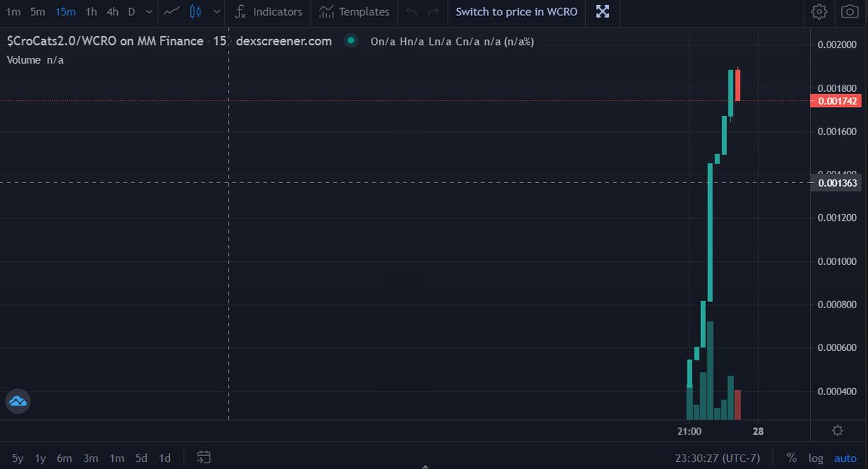868x469 pixels.
Task: Click the current price label 0.001742
Action: click(836, 101)
